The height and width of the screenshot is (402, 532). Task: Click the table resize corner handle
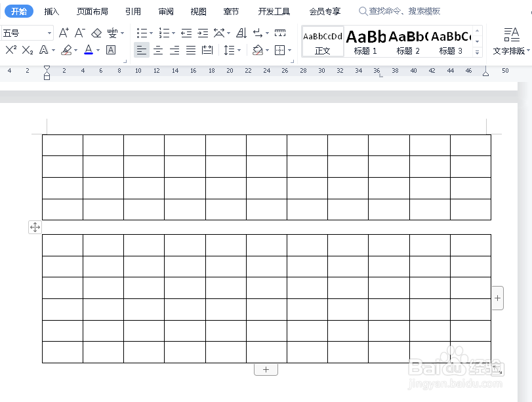[498, 369]
